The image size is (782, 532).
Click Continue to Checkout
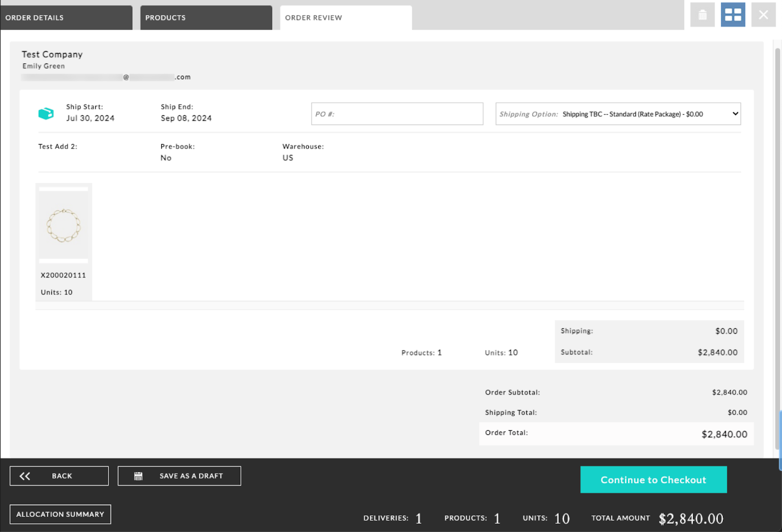pyautogui.click(x=653, y=479)
